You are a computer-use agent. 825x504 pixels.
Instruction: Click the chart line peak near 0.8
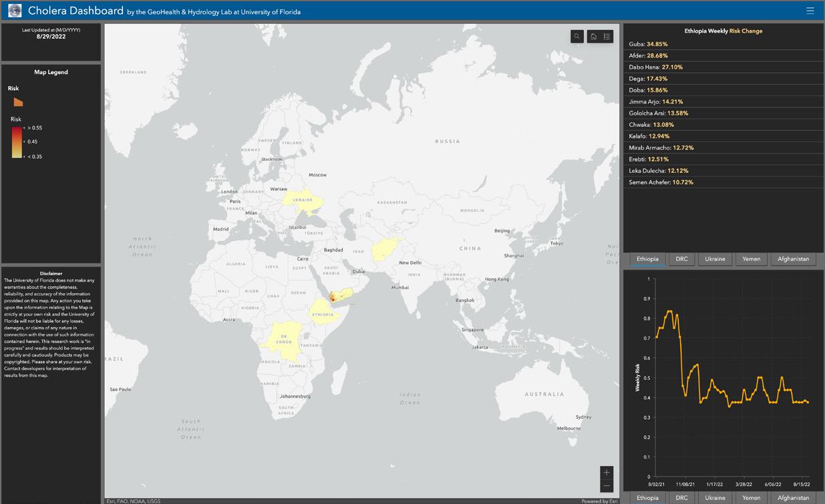tap(669, 312)
